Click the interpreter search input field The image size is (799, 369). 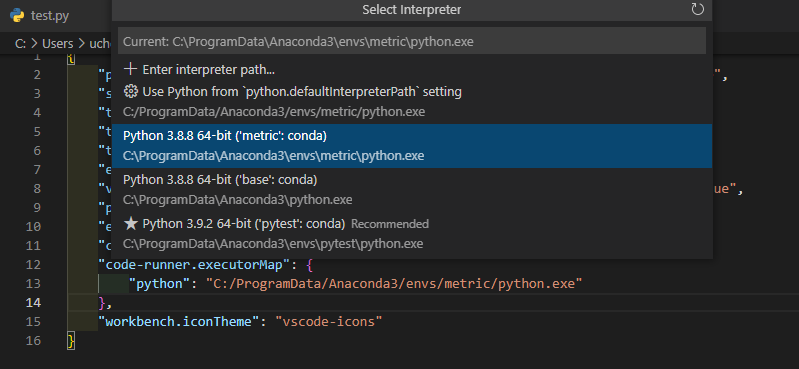(412, 41)
